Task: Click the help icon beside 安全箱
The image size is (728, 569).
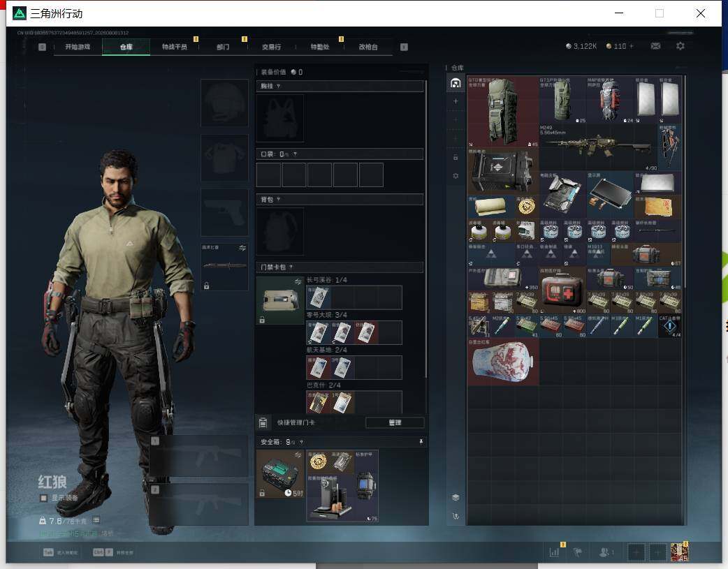Action: click(301, 442)
